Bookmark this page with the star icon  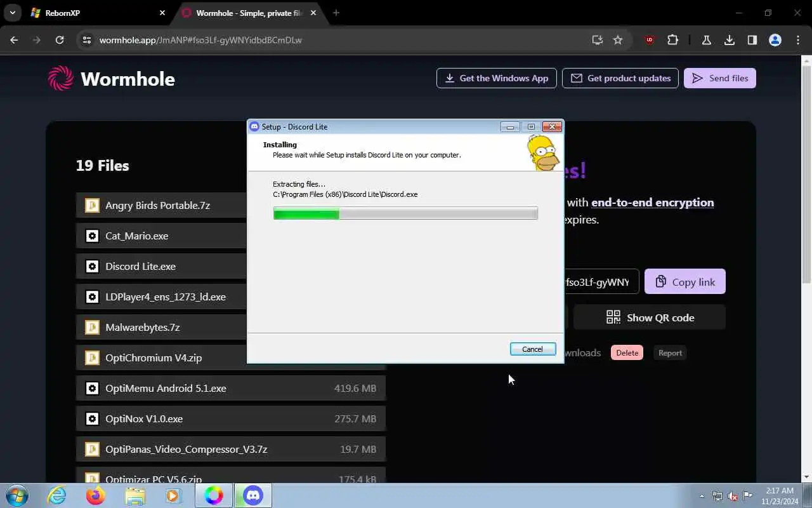(x=618, y=40)
